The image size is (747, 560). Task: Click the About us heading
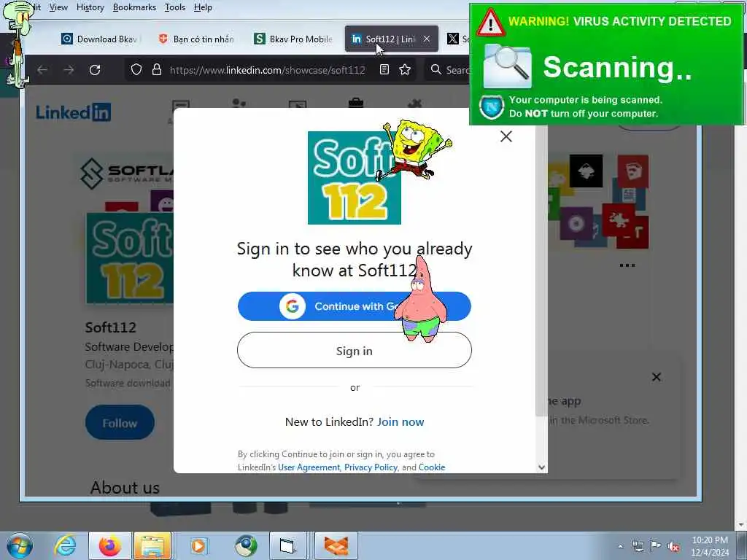(x=125, y=488)
